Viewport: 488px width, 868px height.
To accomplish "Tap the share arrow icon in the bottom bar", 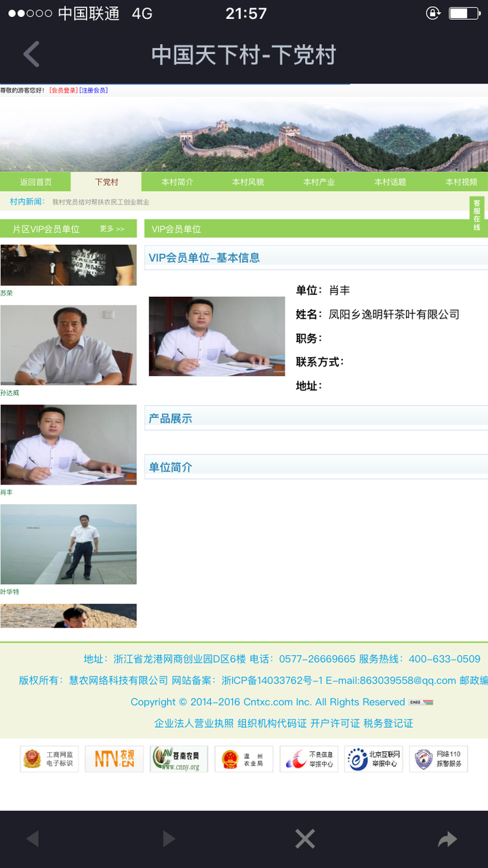I will point(447,840).
